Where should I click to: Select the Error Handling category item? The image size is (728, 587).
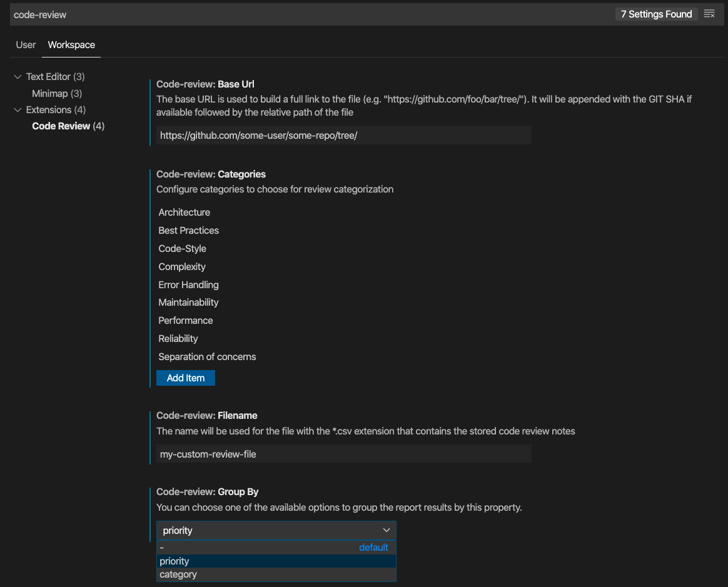pos(188,284)
